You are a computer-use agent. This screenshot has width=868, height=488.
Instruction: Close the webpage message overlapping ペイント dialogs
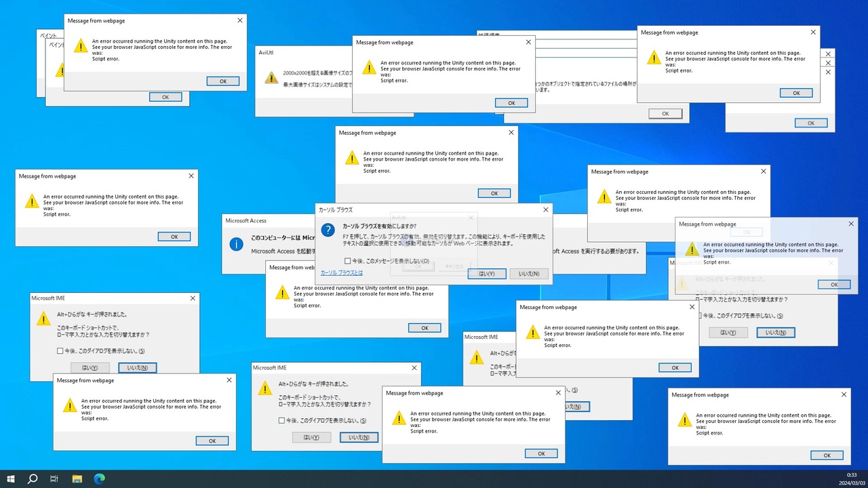(240, 20)
